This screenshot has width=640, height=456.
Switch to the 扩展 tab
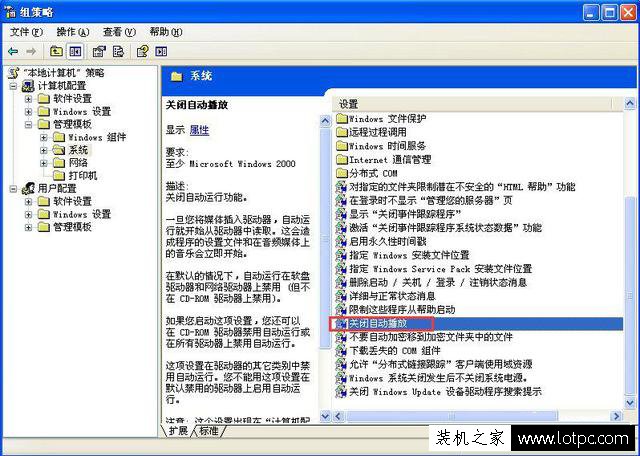point(178,431)
